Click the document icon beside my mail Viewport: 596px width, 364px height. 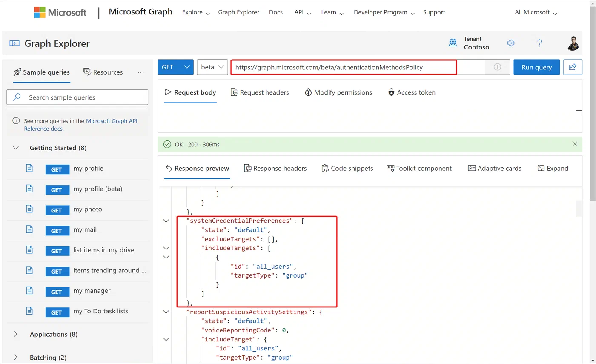click(29, 229)
